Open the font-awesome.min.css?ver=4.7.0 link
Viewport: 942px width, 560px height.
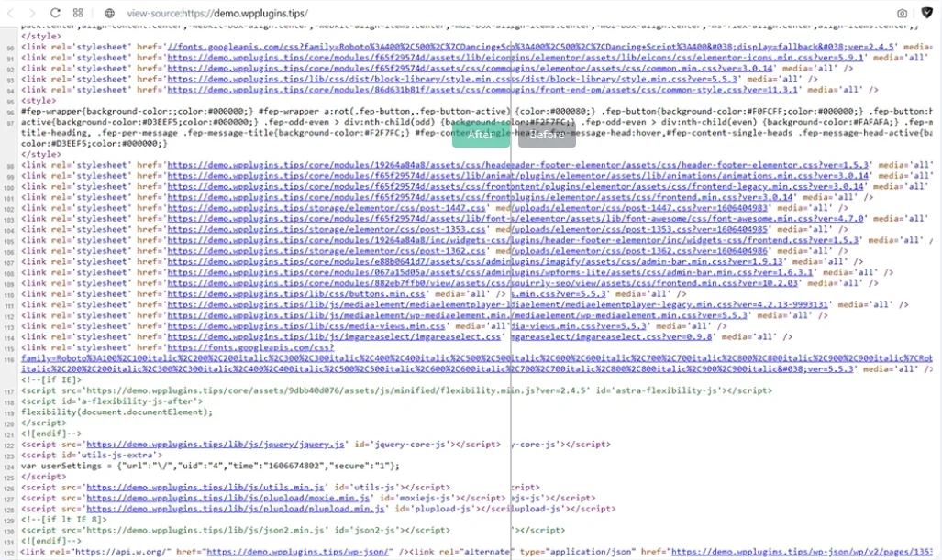[515, 219]
